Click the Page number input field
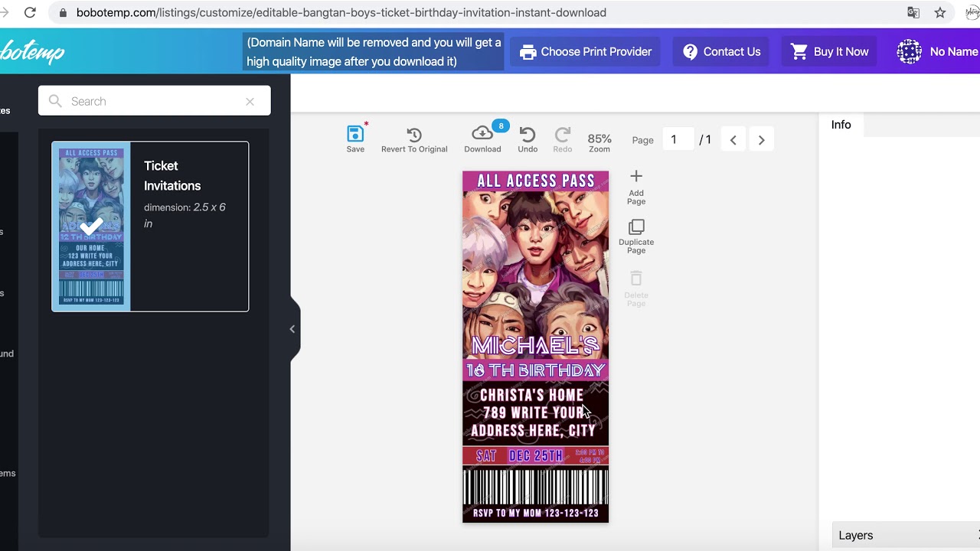980x551 pixels. click(677, 139)
